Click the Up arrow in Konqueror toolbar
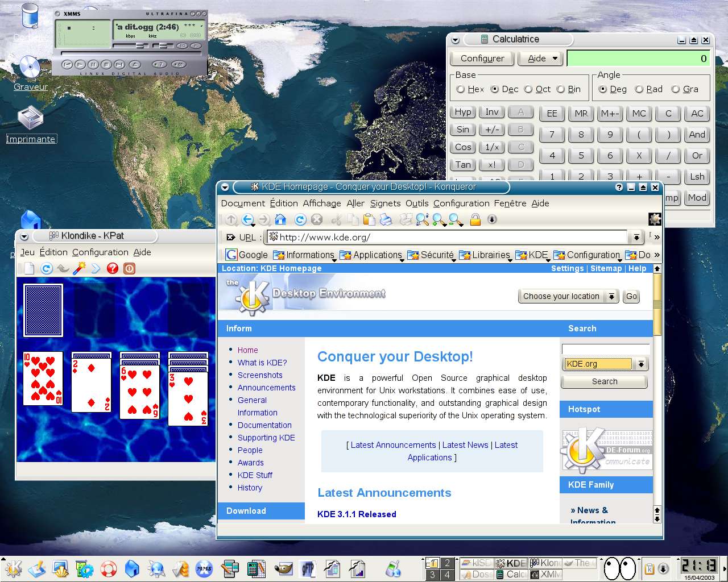This screenshot has height=582, width=728. pos(231,220)
